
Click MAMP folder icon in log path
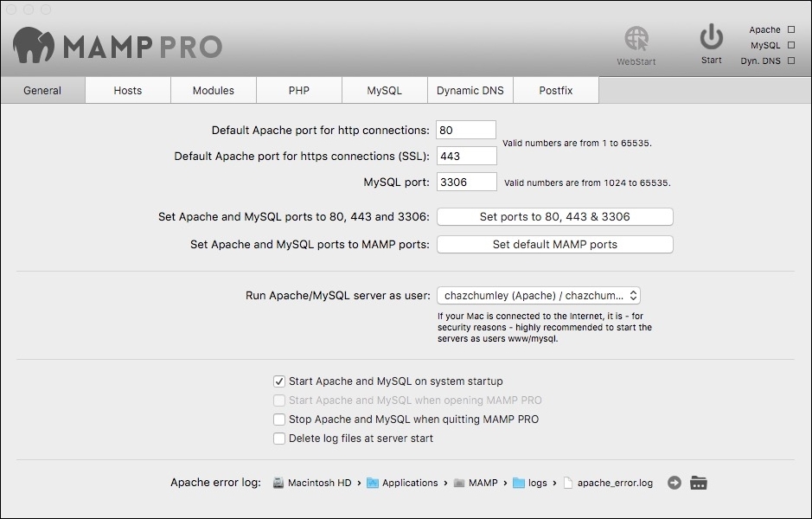click(x=459, y=483)
